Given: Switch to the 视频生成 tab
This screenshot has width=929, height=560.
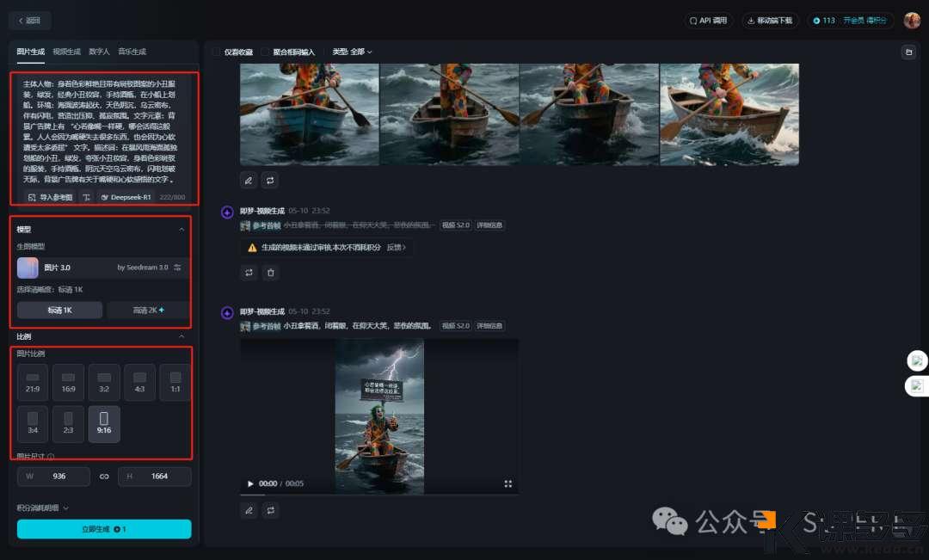Looking at the screenshot, I should pyautogui.click(x=66, y=52).
